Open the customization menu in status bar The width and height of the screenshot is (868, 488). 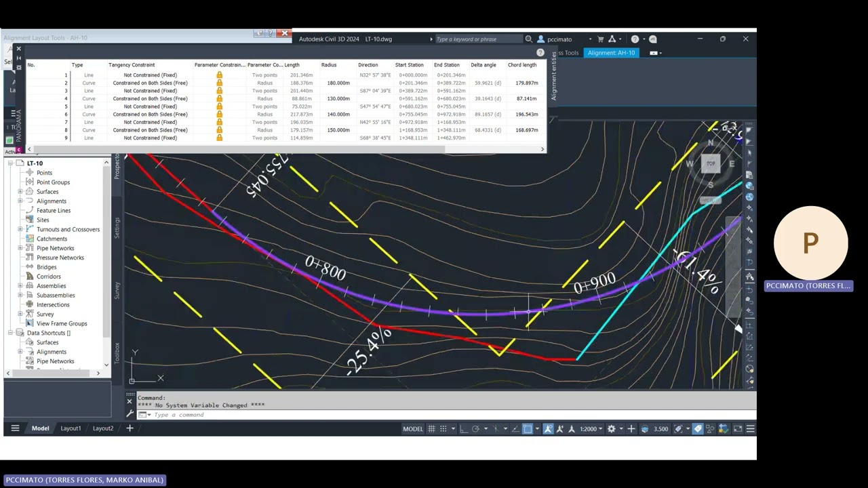point(750,429)
